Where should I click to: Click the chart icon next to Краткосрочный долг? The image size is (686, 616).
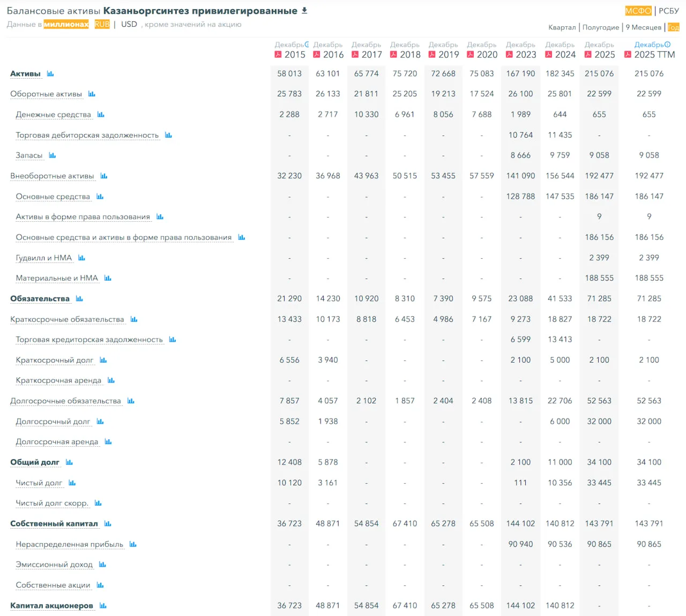click(103, 360)
